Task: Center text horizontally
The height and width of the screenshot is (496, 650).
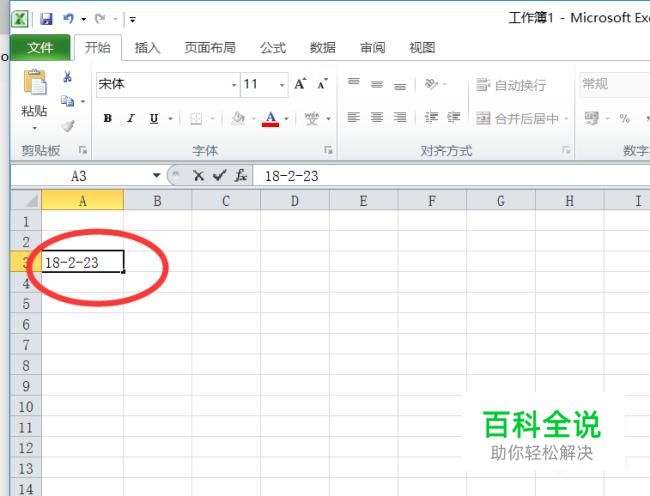Action: [x=377, y=118]
